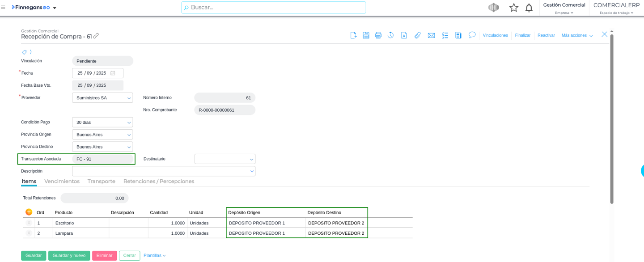Send document by email envelope icon
Image resolution: width=644 pixels, height=262 pixels.
(431, 35)
